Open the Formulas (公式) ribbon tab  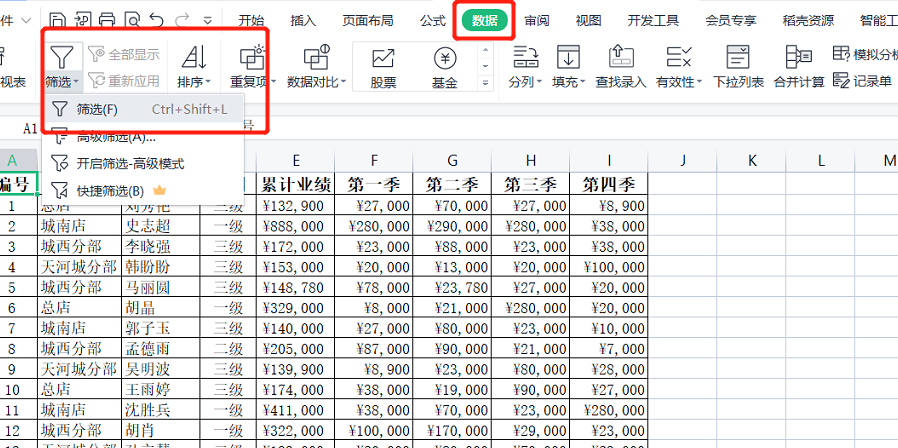(432, 20)
